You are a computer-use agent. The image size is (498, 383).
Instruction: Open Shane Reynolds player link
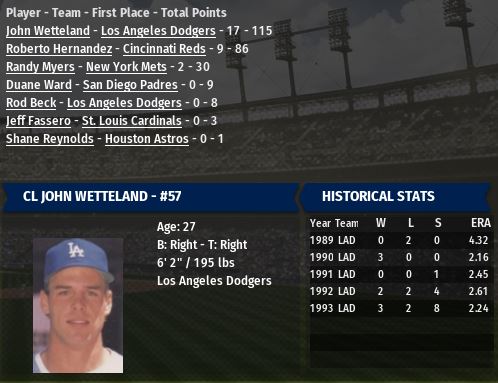pyautogui.click(x=50, y=139)
